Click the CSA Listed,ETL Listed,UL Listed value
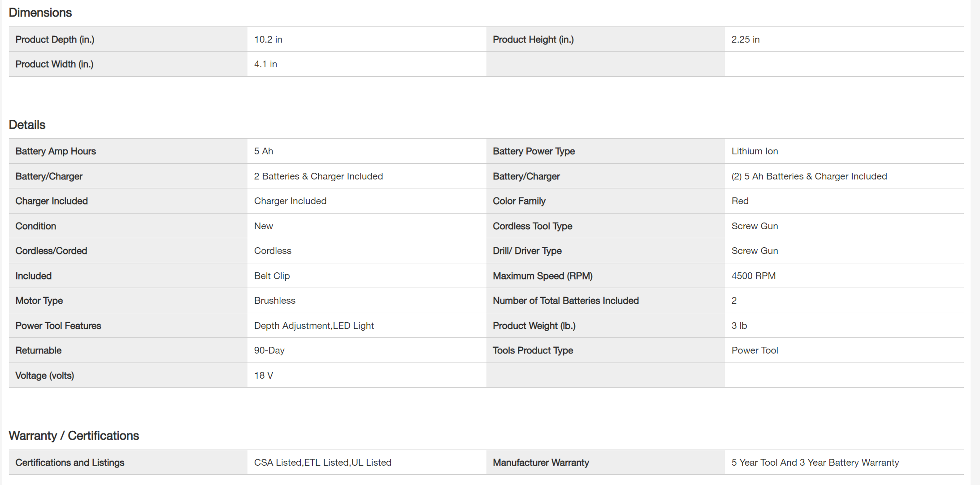This screenshot has width=980, height=485. coord(322,463)
